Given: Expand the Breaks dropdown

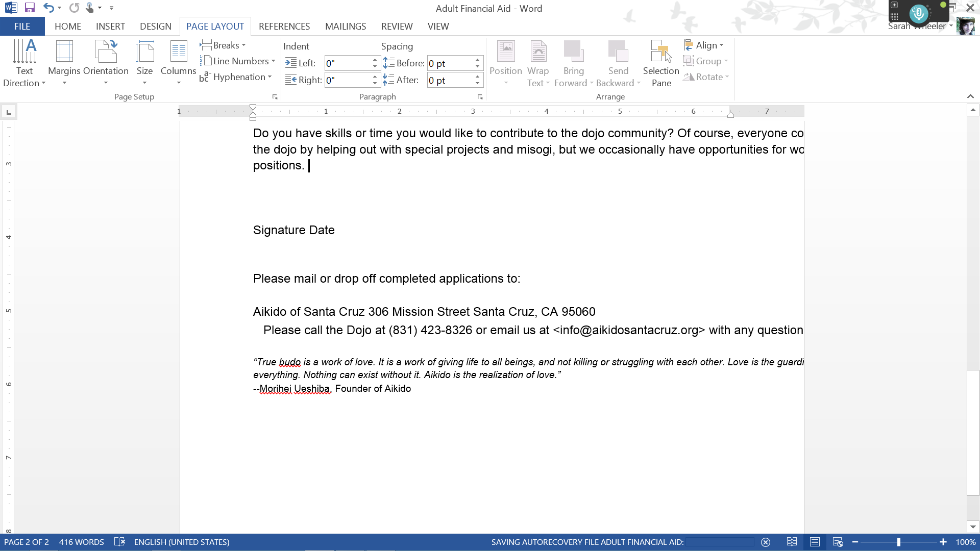Looking at the screenshot, I should click(224, 45).
